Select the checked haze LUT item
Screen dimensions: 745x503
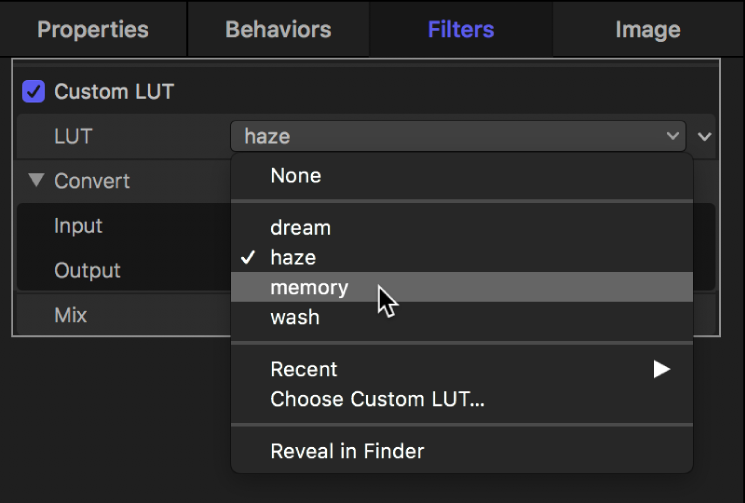coord(293,258)
